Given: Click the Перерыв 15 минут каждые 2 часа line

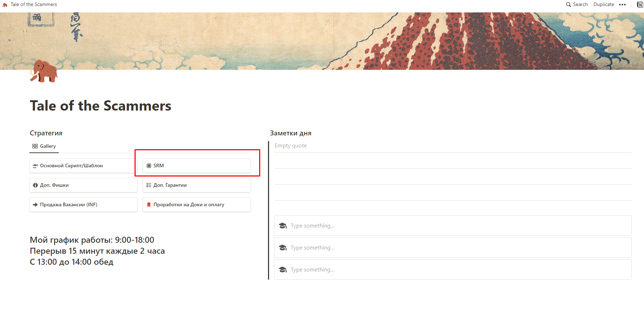Looking at the screenshot, I should pos(97,251).
